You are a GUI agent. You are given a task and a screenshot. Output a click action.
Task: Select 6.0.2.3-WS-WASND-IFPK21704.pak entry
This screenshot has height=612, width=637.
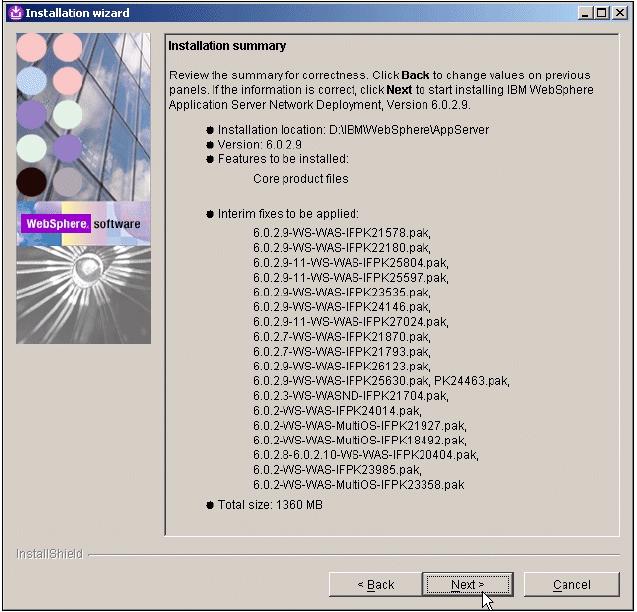click(351, 396)
